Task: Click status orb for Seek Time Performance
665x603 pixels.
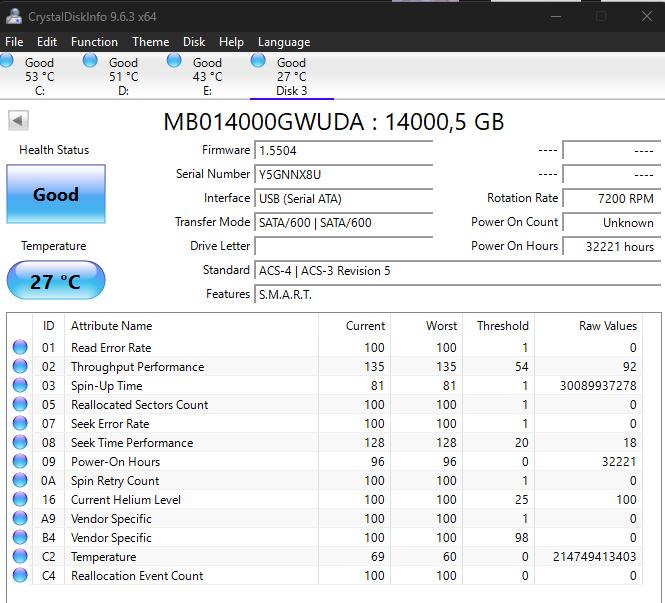Action: tap(20, 442)
